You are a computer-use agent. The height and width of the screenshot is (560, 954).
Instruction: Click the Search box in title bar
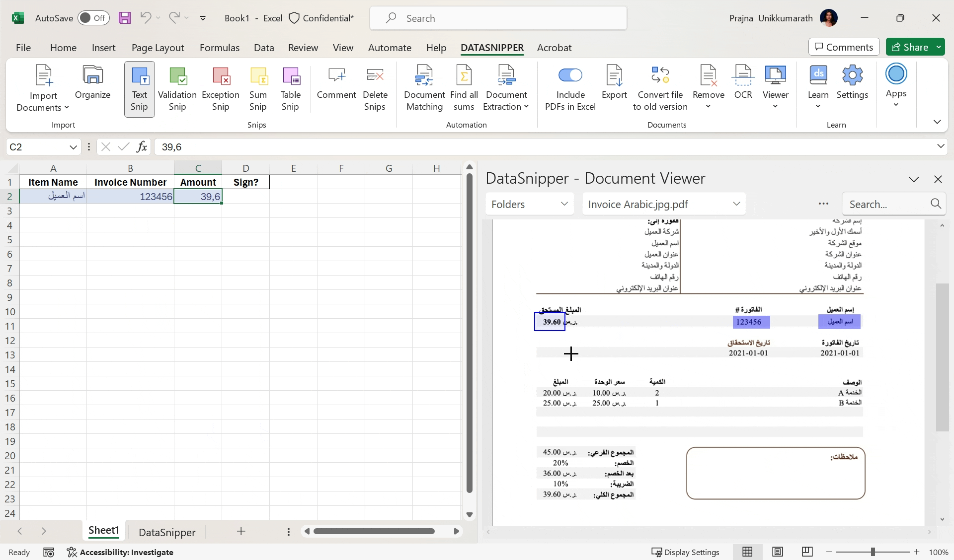click(498, 18)
